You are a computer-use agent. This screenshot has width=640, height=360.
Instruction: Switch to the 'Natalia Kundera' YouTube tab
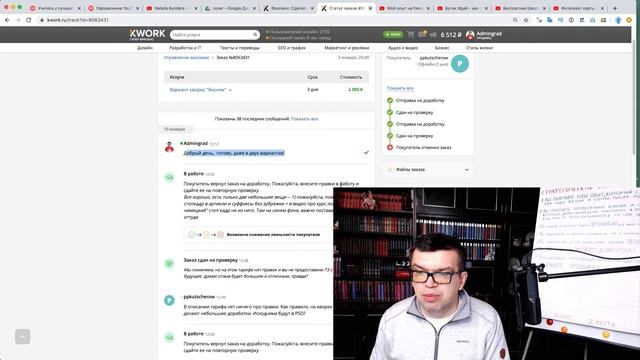point(171,8)
